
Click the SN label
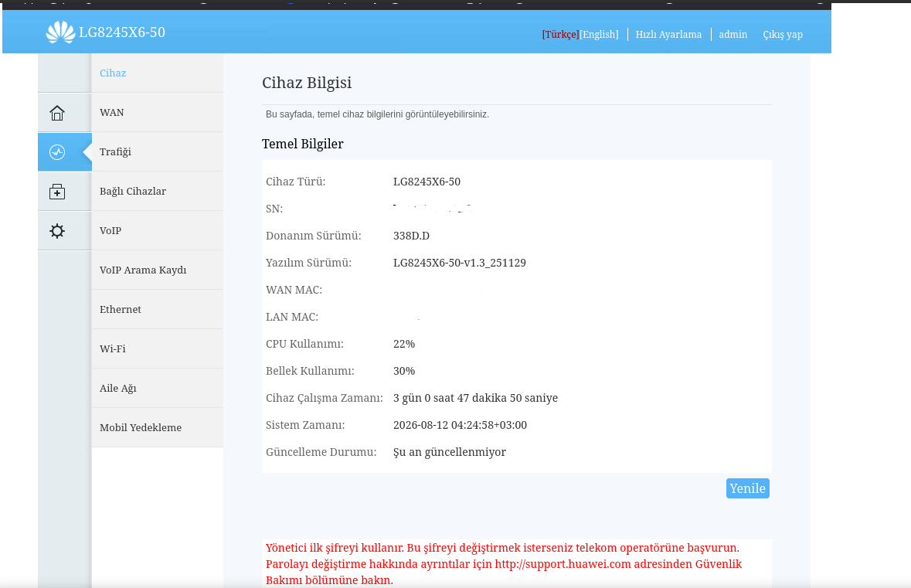(x=274, y=209)
